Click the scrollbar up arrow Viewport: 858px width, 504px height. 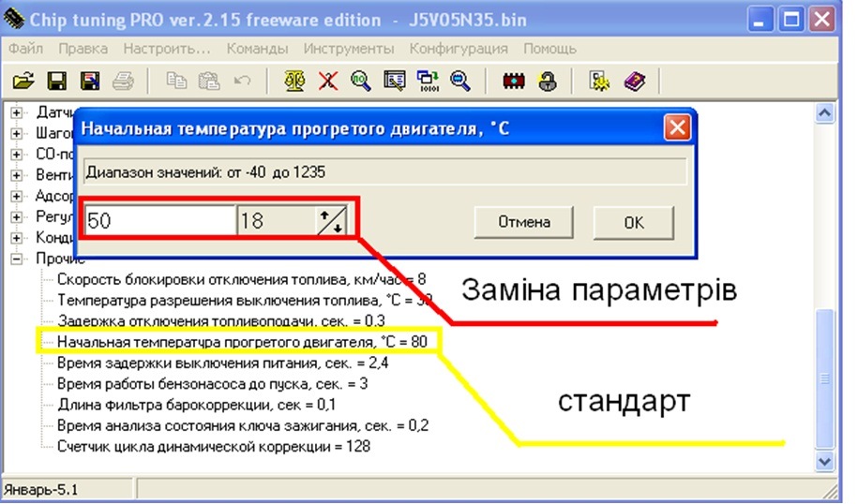(x=824, y=112)
